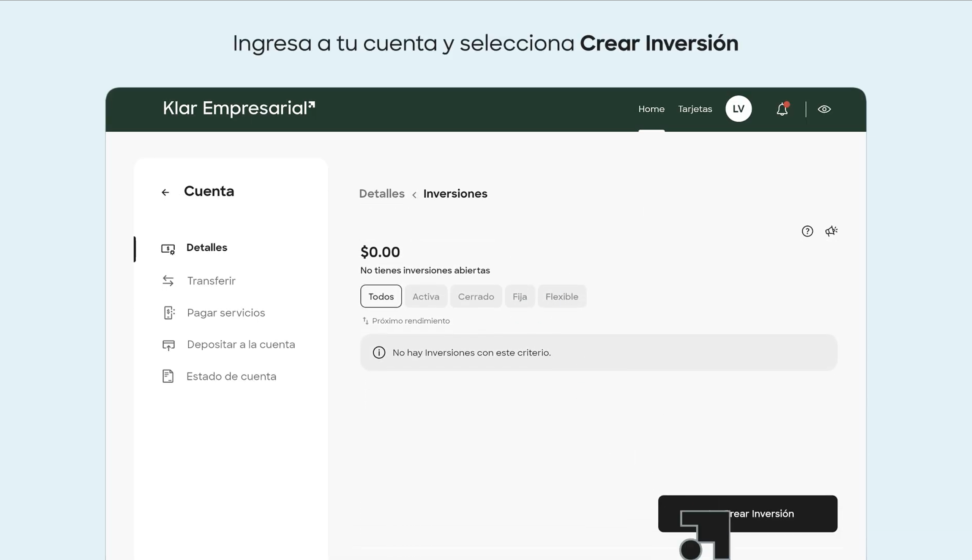972x560 pixels.
Task: Select Detalles in the sidebar menu
Action: 207,248
